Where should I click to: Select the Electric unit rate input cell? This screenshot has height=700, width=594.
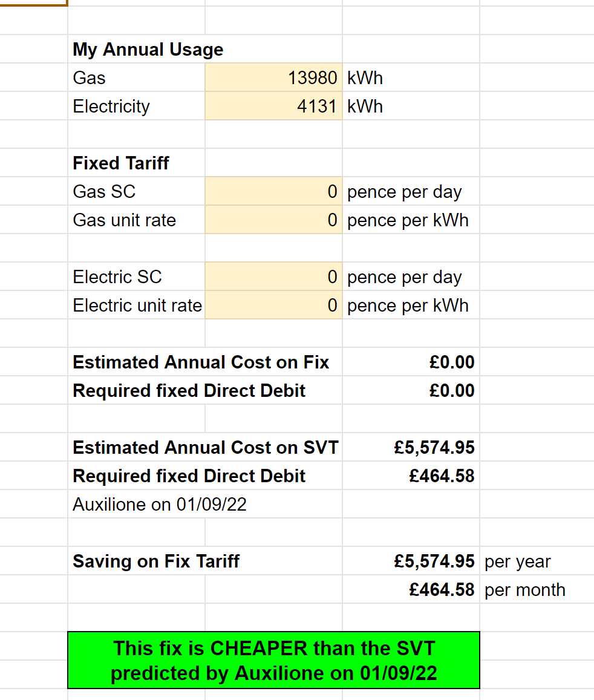coord(273,306)
